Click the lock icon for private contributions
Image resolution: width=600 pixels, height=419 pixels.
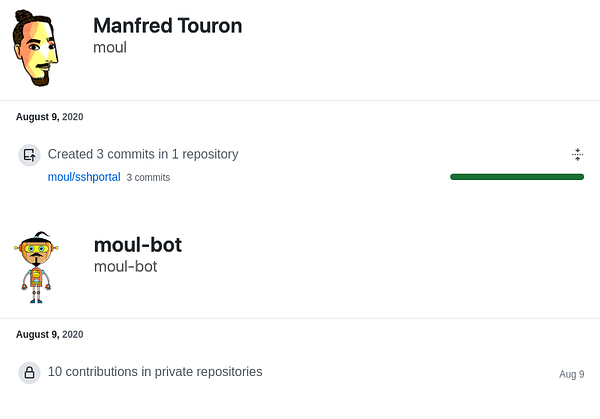point(29,373)
